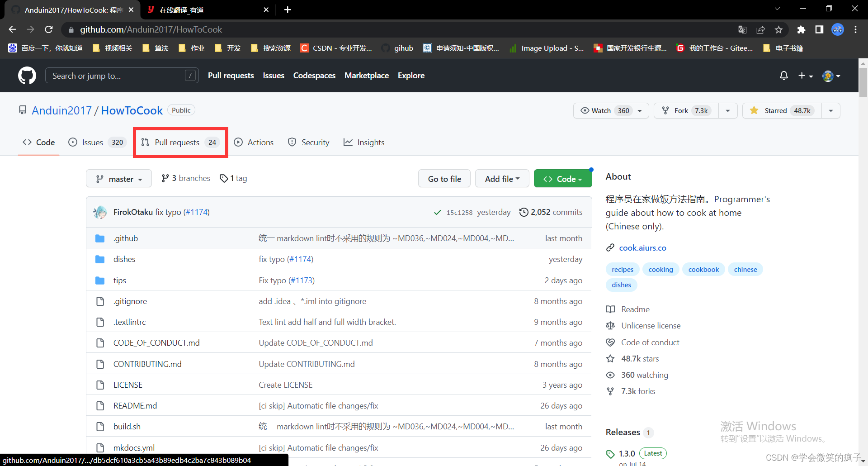View the 3 branches link
The image size is (868, 466).
[186, 178]
